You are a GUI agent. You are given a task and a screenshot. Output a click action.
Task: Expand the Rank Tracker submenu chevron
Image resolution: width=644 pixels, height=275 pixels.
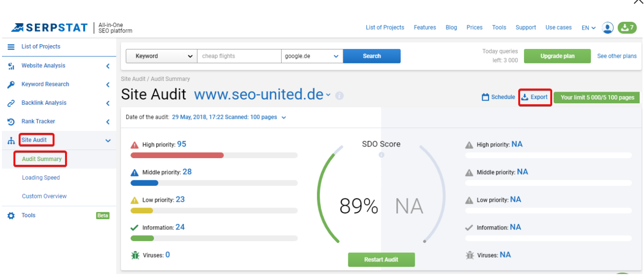click(108, 122)
